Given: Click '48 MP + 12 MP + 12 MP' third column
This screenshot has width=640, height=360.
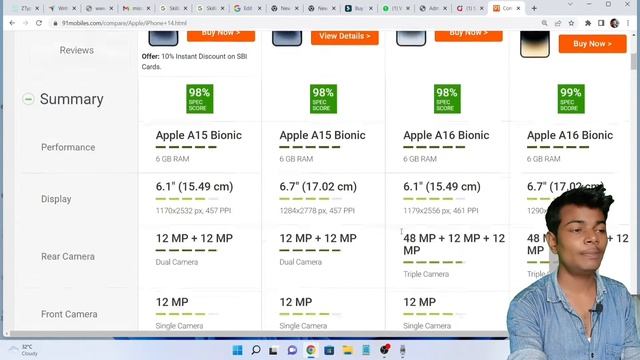Looking at the screenshot, I should pos(454,244).
